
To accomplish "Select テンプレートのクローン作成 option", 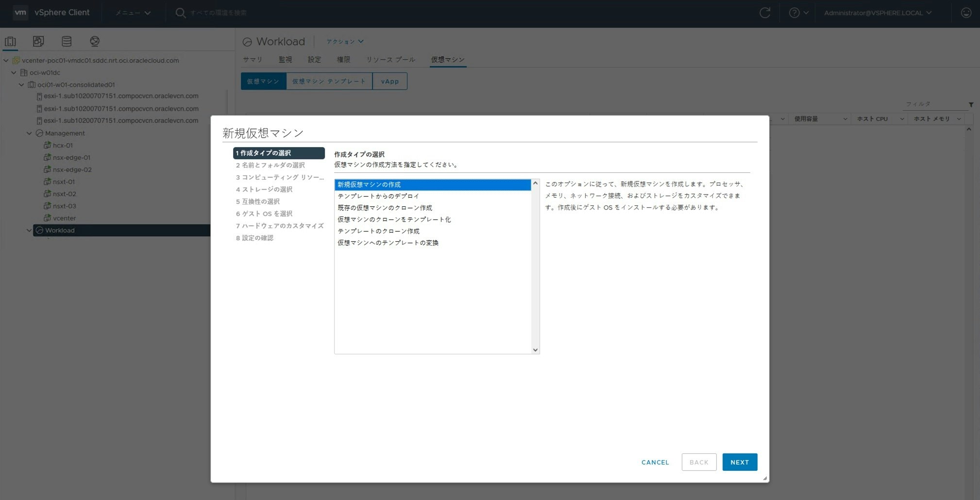I will click(x=433, y=231).
